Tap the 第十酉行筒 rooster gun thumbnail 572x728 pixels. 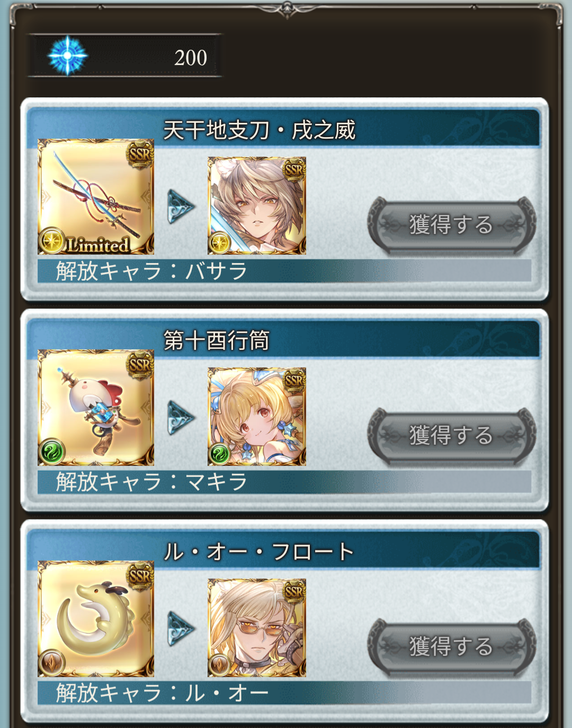click(96, 408)
